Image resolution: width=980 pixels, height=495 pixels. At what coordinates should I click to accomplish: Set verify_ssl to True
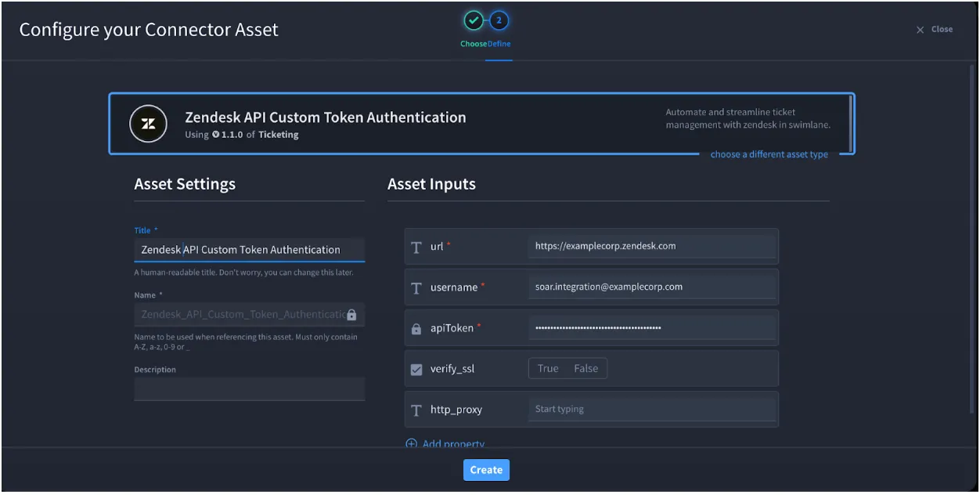coord(548,369)
